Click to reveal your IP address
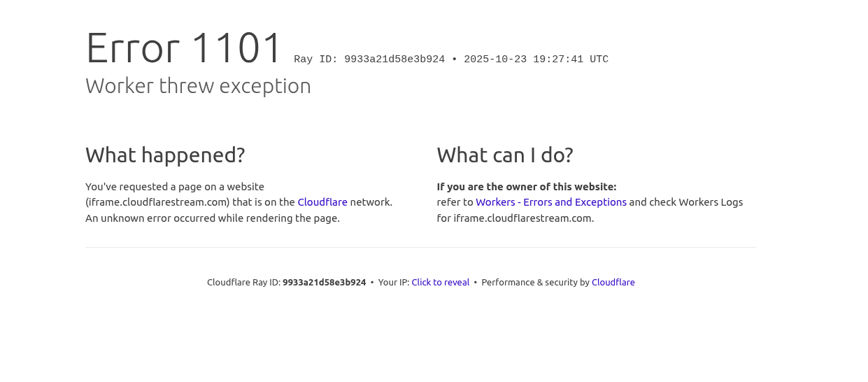This screenshot has width=868, height=382. 440,283
